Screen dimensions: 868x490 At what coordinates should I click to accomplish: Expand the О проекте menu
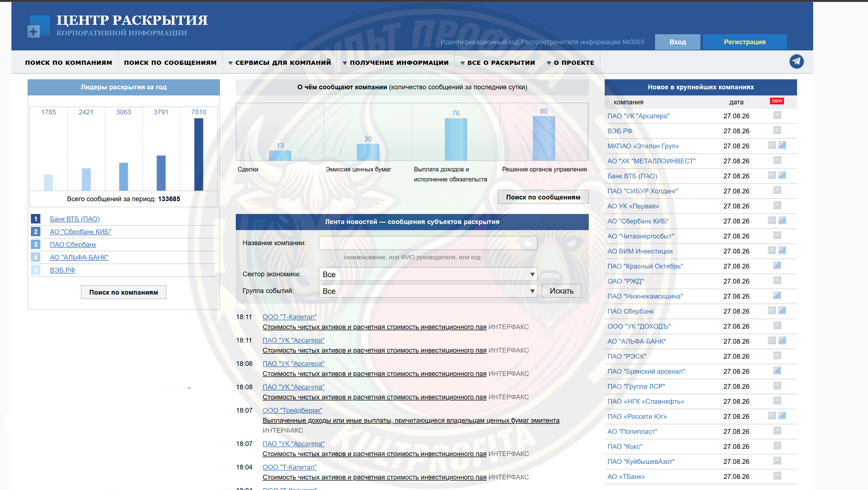click(x=570, y=63)
